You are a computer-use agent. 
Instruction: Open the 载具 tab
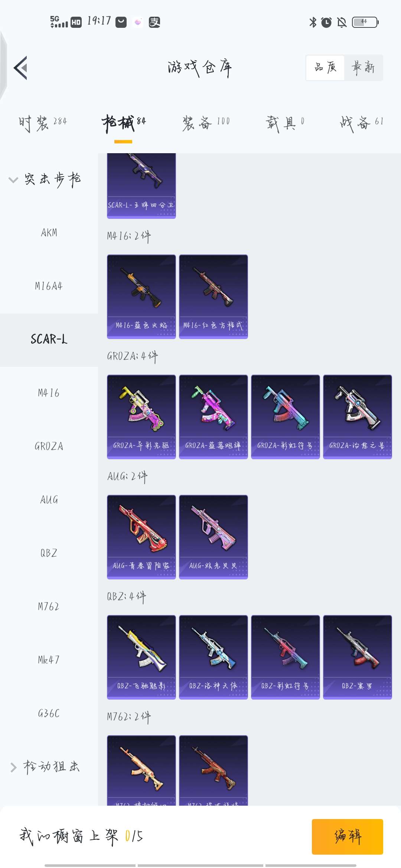(x=285, y=123)
